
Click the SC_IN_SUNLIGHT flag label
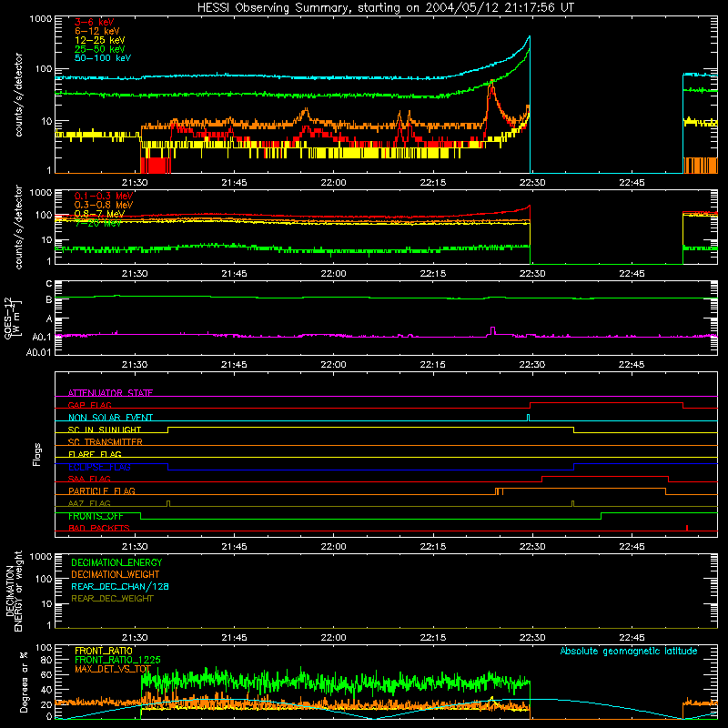click(x=105, y=430)
